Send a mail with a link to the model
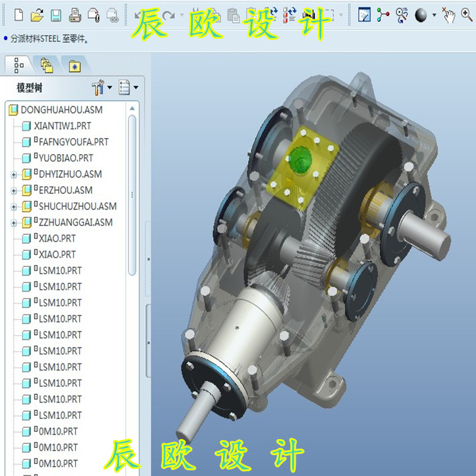 pyautogui.click(x=112, y=15)
